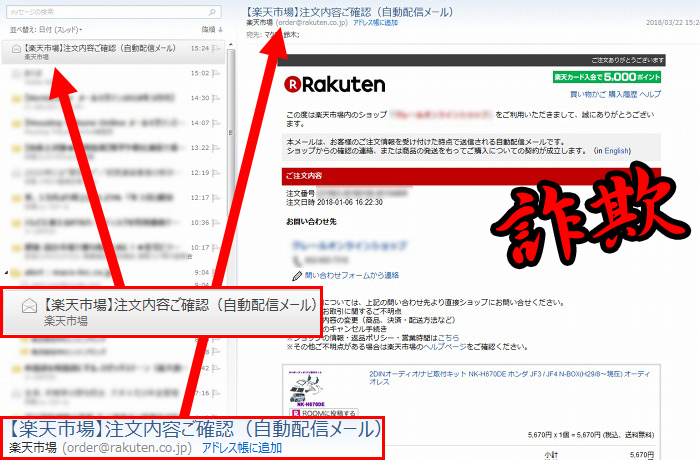Click the Rakuten logo in the email
This screenshot has height=460, width=700.
(334, 84)
